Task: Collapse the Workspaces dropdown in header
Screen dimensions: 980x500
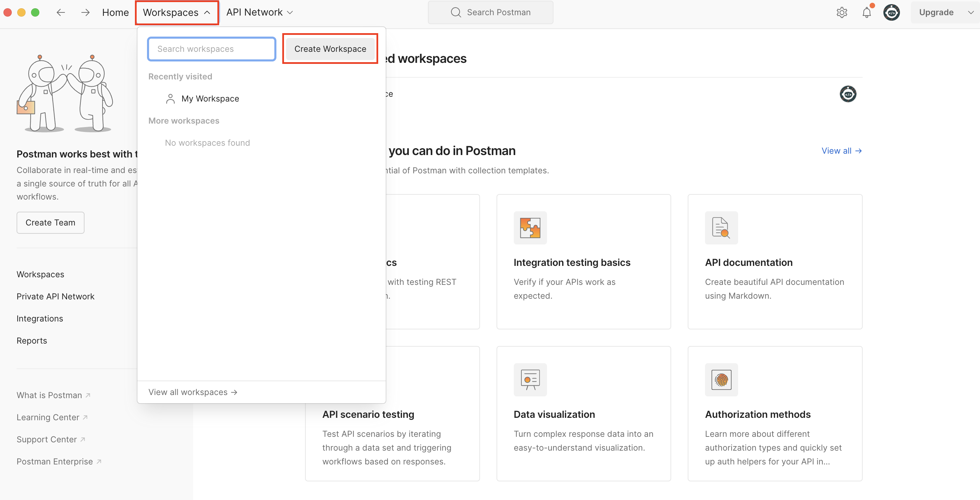Action: tap(177, 12)
